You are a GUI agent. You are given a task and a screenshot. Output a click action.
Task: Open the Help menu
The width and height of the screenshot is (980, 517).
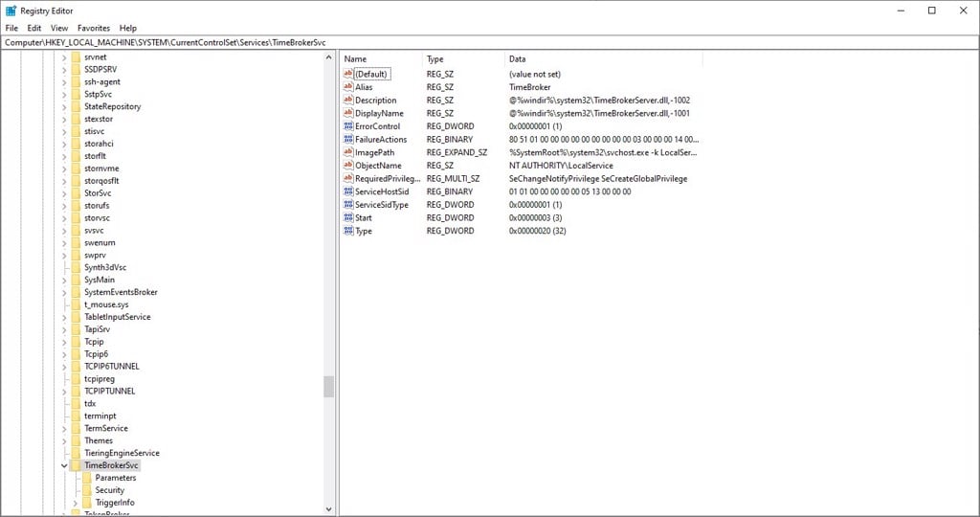128,28
